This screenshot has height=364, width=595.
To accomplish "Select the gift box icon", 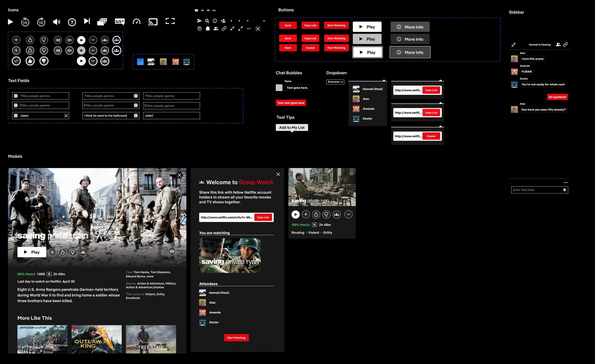I will click(199, 29).
